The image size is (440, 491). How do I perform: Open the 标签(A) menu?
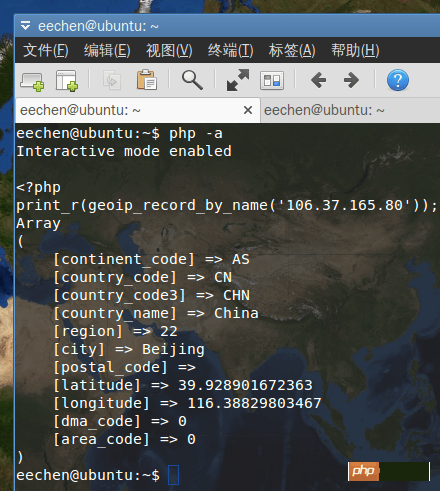292,51
